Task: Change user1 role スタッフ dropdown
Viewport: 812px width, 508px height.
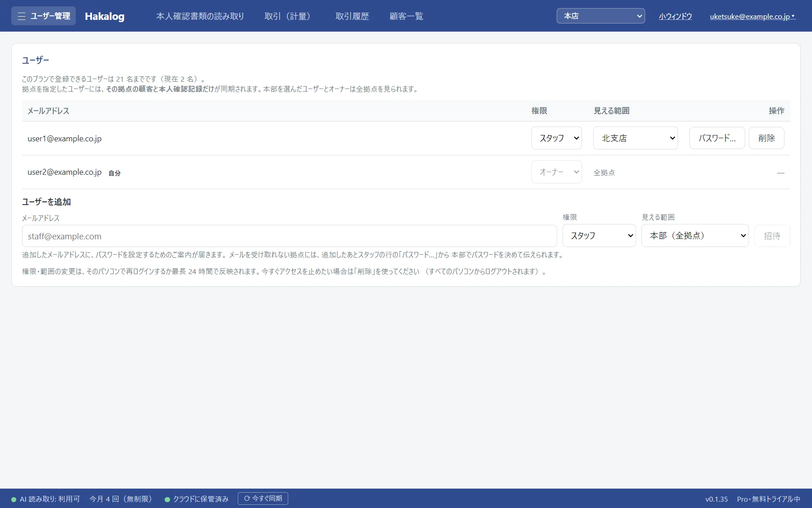Action: tap(556, 138)
